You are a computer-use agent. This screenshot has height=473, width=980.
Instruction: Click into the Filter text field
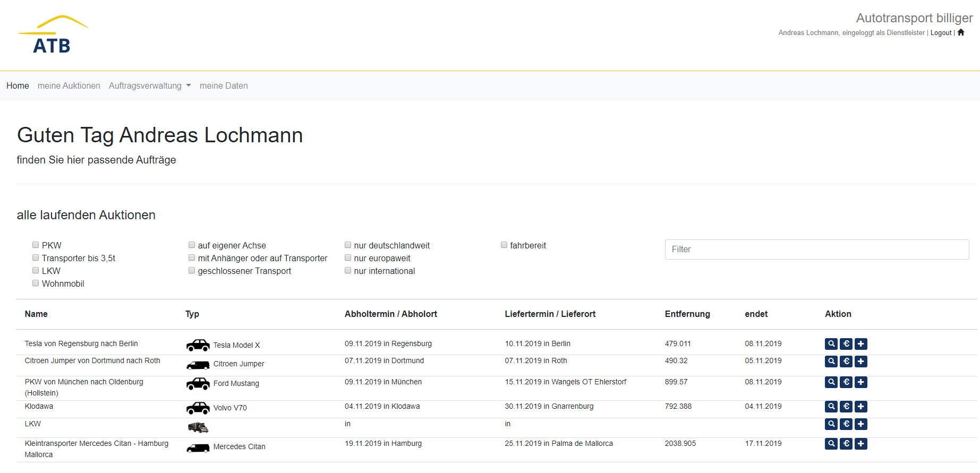tap(816, 250)
